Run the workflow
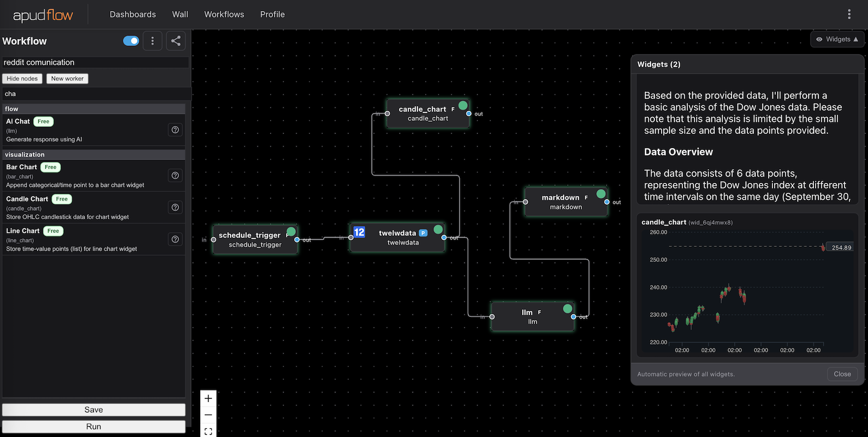 coord(93,427)
